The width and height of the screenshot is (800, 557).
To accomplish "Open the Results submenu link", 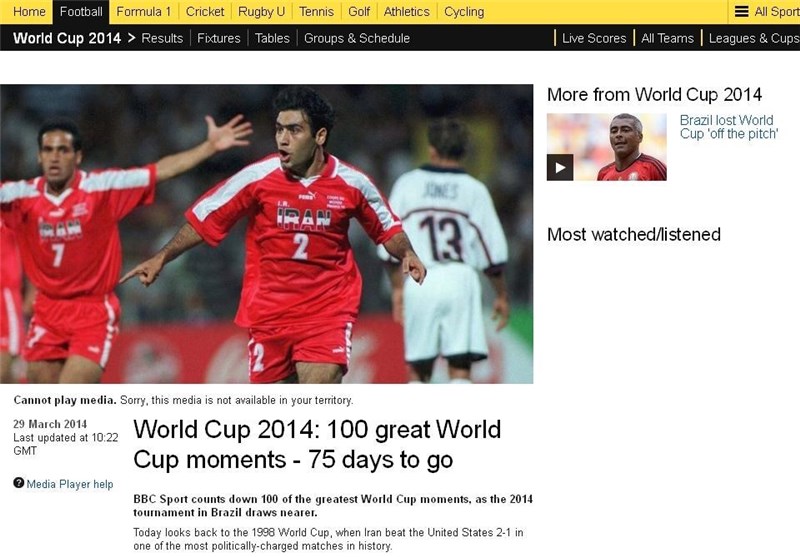I will coord(162,38).
